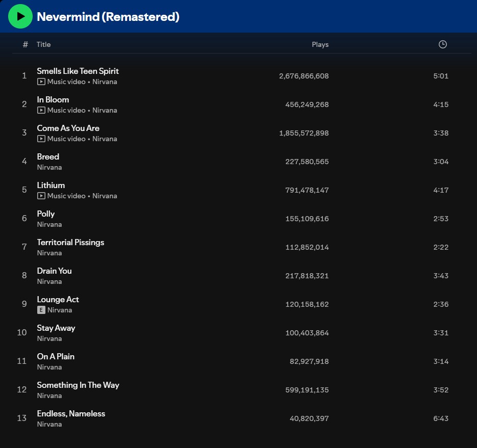Click the Music video label under In Bloom
477x448 pixels.
coord(66,110)
